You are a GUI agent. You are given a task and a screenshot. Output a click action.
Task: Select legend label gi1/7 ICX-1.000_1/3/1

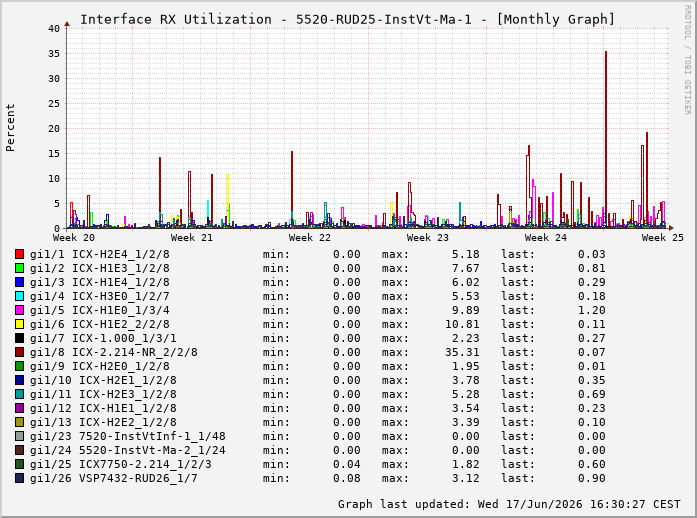(x=103, y=338)
